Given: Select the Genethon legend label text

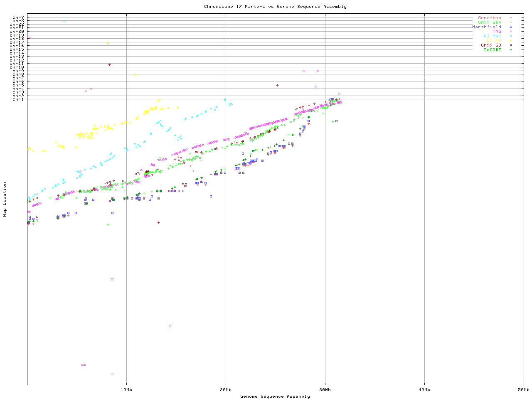Looking at the screenshot, I should point(489,18).
